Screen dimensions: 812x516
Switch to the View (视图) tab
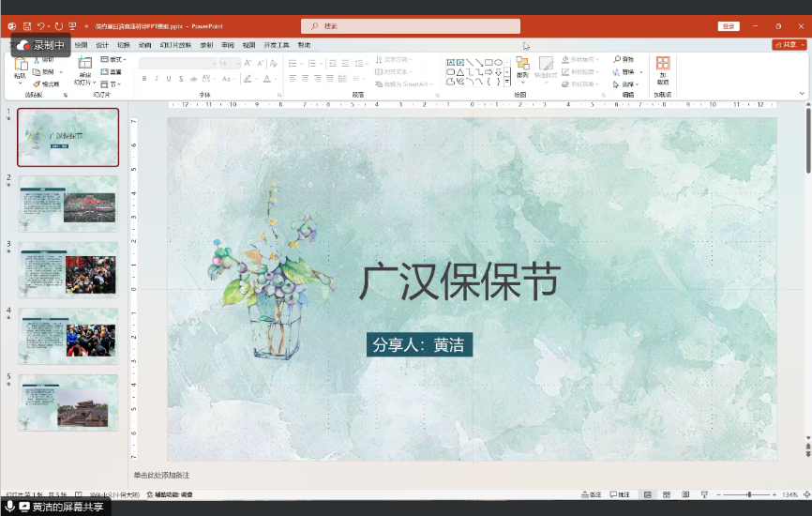click(x=248, y=44)
